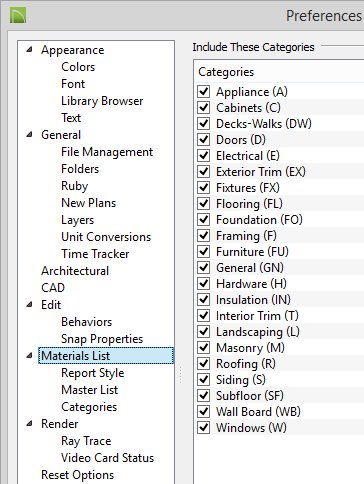Viewport: 364px width, 484px height.
Task: Go to the Architectural preferences
Action: pos(75,271)
